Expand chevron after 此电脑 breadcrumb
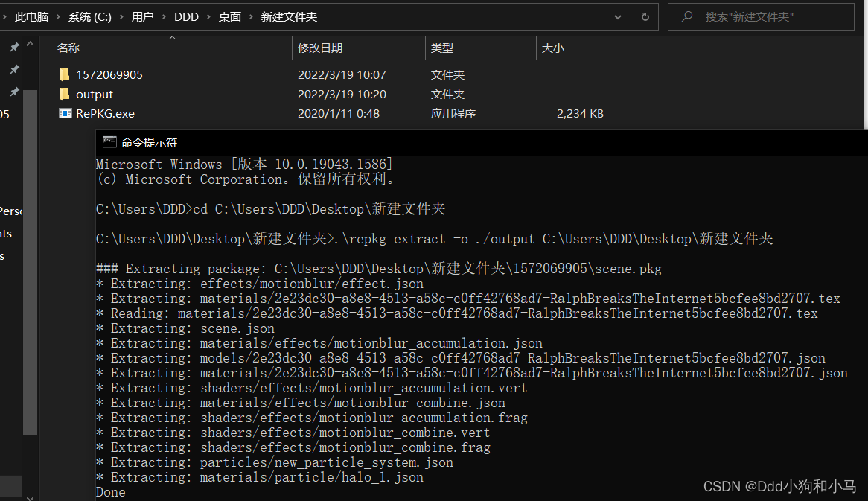The width and height of the screenshot is (868, 501). [x=58, y=17]
